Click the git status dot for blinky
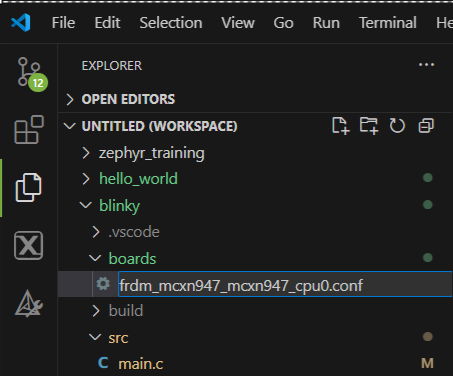The width and height of the screenshot is (453, 376). point(428,204)
